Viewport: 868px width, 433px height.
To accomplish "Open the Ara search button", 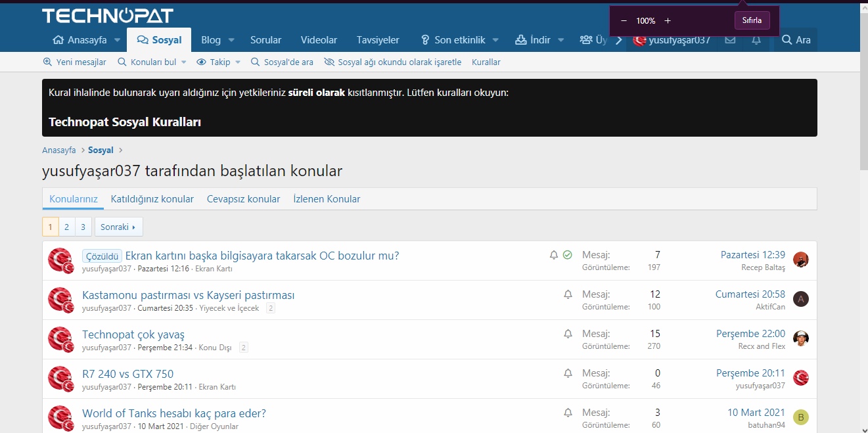I will [x=796, y=40].
